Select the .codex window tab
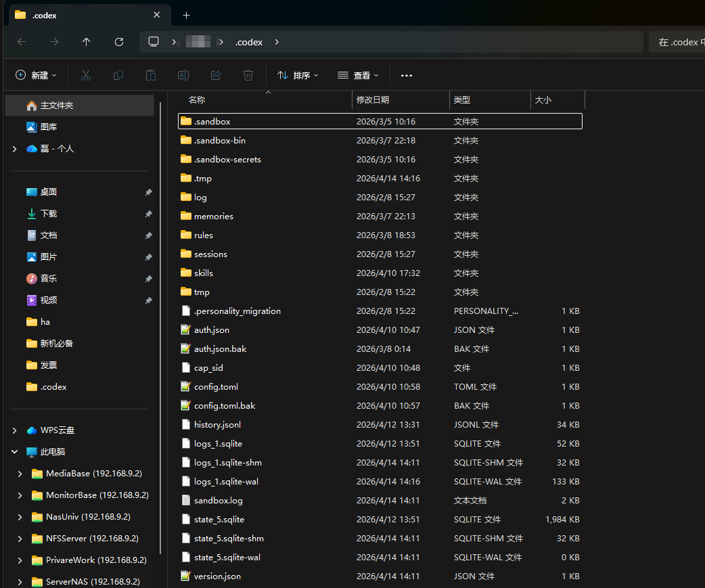 coord(90,16)
